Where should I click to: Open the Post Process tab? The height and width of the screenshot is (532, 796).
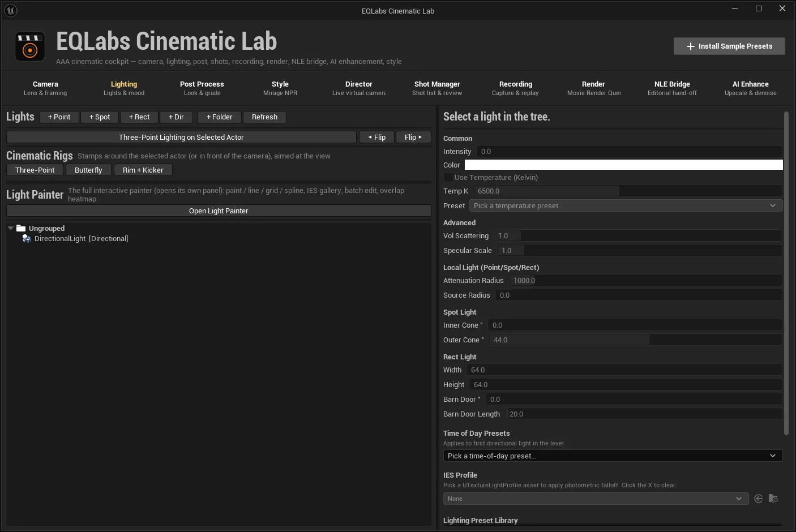pyautogui.click(x=202, y=88)
